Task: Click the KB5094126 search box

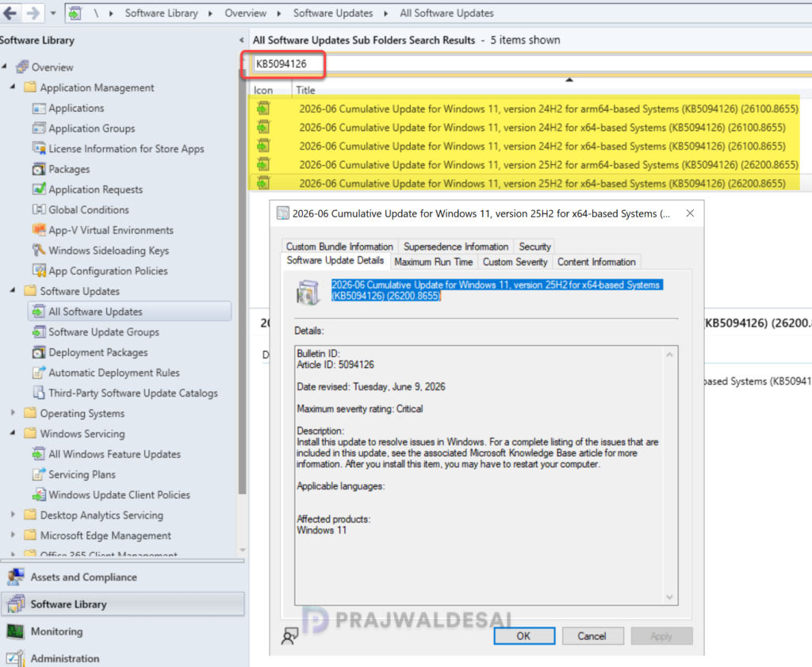Action: pos(534,63)
